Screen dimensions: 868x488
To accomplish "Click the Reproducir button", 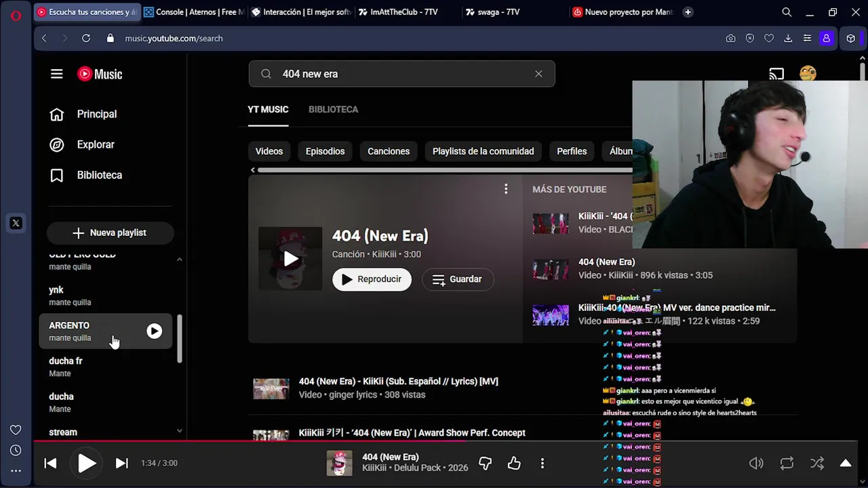I will click(x=372, y=279).
